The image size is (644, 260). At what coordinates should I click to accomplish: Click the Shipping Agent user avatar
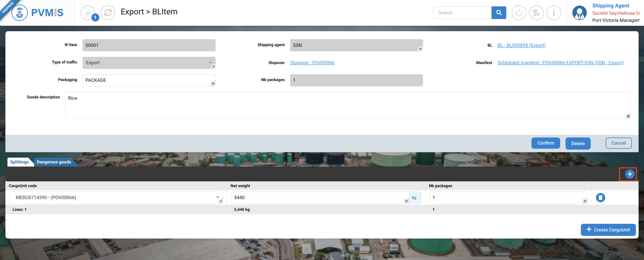click(x=579, y=13)
